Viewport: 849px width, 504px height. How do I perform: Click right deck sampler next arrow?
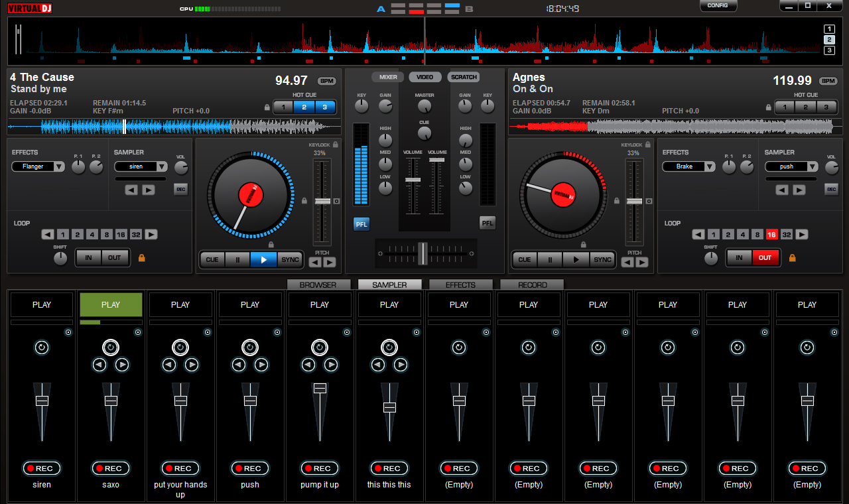[x=799, y=190]
